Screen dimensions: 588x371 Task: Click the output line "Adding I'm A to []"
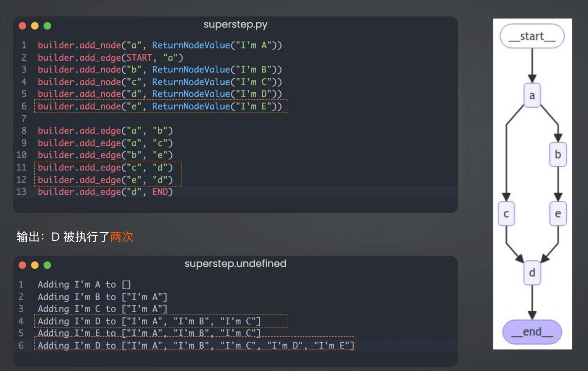[84, 284]
